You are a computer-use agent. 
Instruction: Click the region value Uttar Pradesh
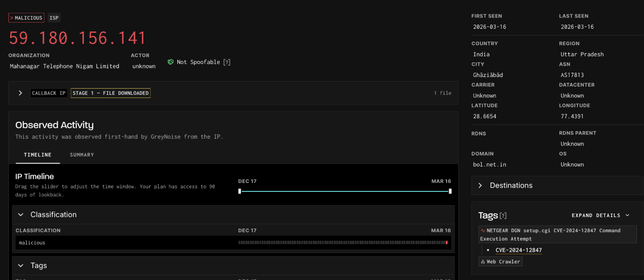point(582,54)
